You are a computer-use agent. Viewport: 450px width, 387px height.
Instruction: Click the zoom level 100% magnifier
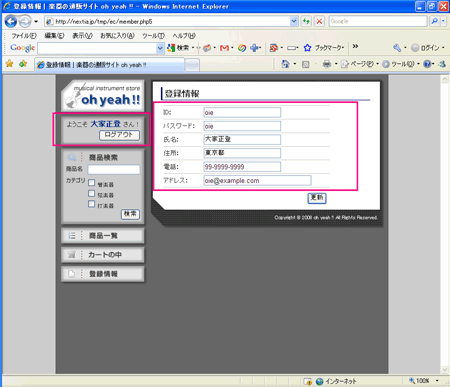pyautogui.click(x=412, y=380)
